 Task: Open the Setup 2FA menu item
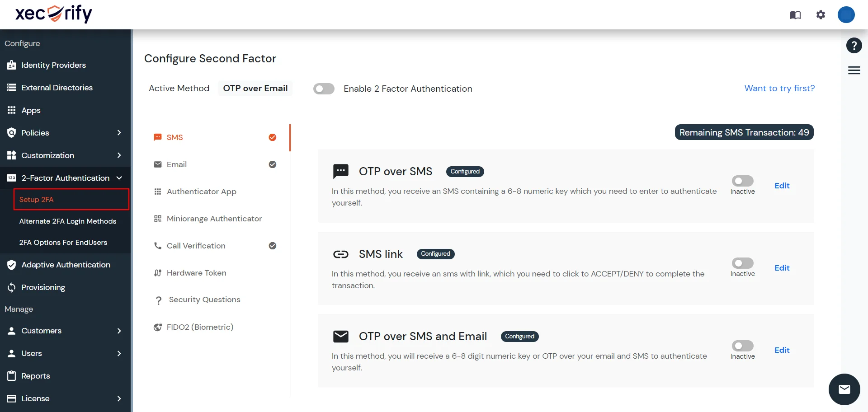point(36,199)
